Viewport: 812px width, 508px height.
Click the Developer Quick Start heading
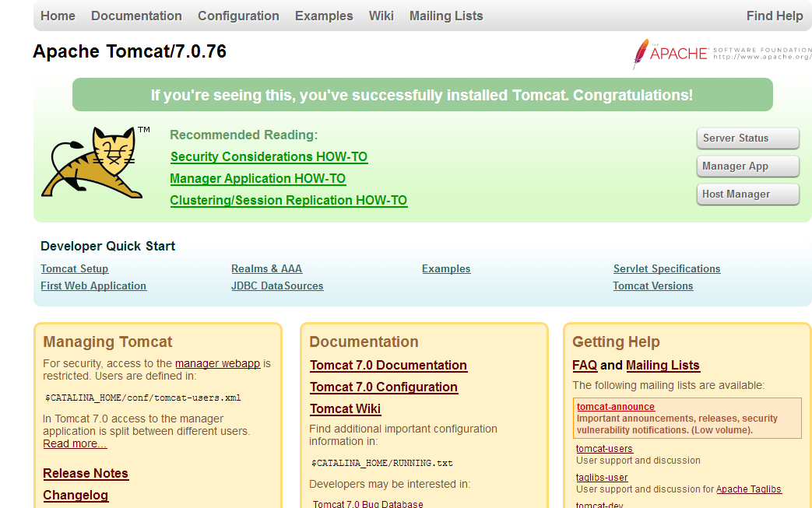click(x=107, y=247)
